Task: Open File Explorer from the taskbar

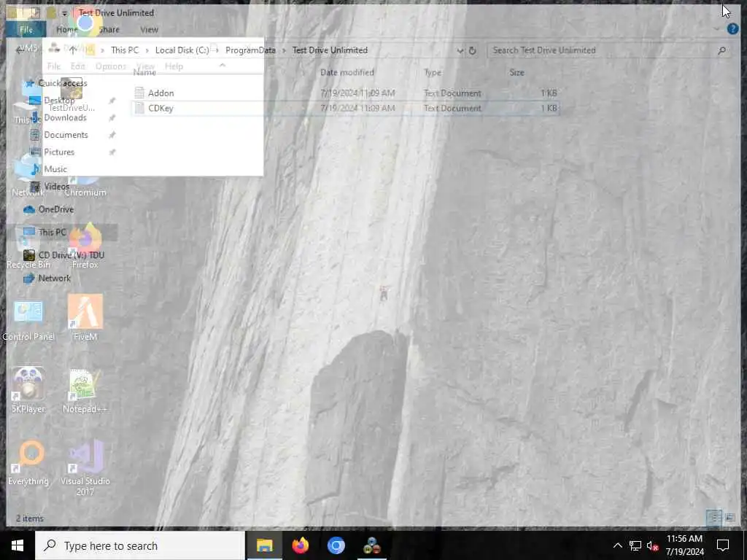Action: [264, 545]
